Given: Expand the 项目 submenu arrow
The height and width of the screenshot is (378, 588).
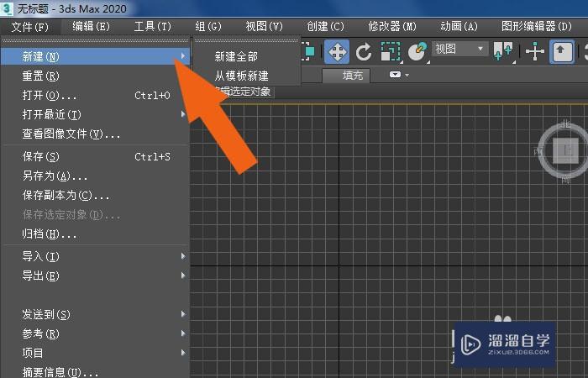Looking at the screenshot, I should [x=182, y=353].
